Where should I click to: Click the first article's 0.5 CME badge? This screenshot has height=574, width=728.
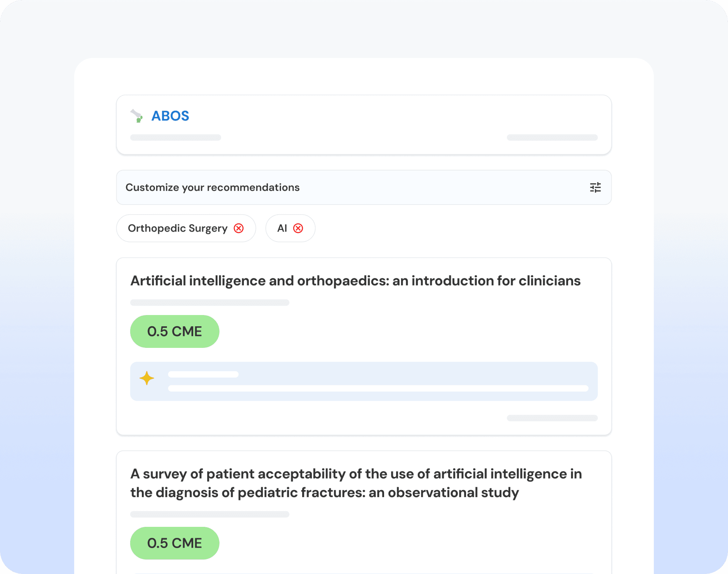pyautogui.click(x=175, y=332)
